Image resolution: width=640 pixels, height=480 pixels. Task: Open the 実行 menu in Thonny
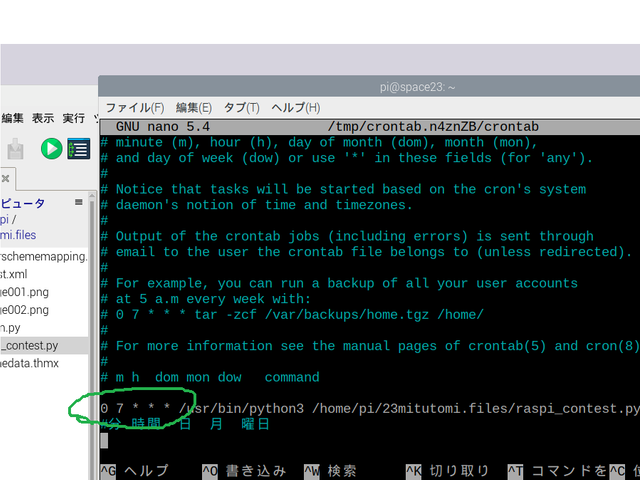click(74, 118)
